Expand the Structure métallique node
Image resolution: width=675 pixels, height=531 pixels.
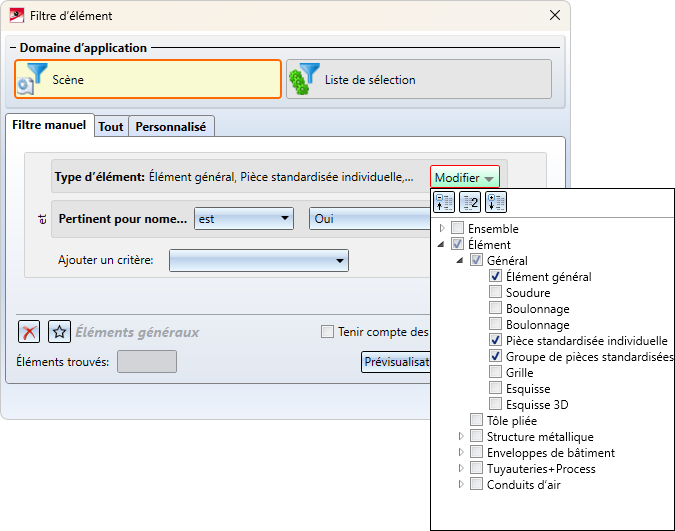[461, 437]
